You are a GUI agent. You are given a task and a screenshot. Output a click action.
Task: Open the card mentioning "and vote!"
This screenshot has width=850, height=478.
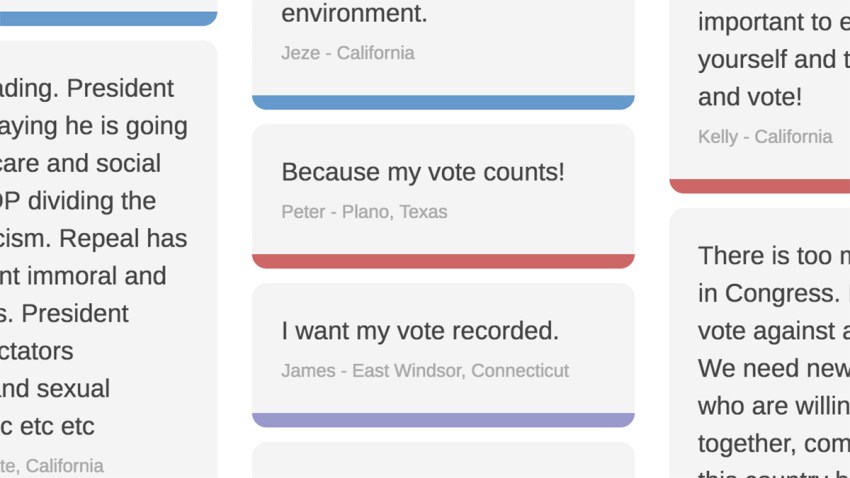[x=759, y=89]
